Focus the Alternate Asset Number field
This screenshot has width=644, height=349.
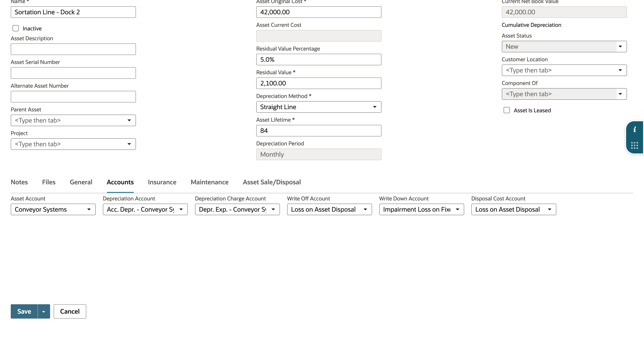73,97
